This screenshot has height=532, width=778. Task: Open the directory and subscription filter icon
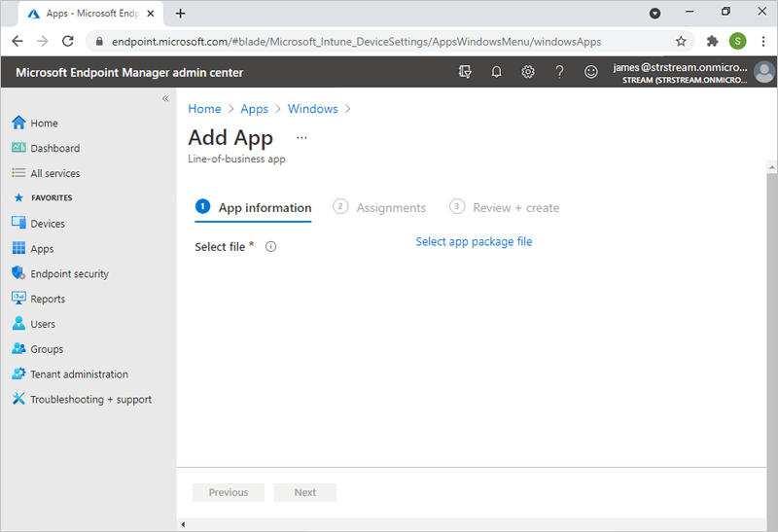(x=465, y=72)
